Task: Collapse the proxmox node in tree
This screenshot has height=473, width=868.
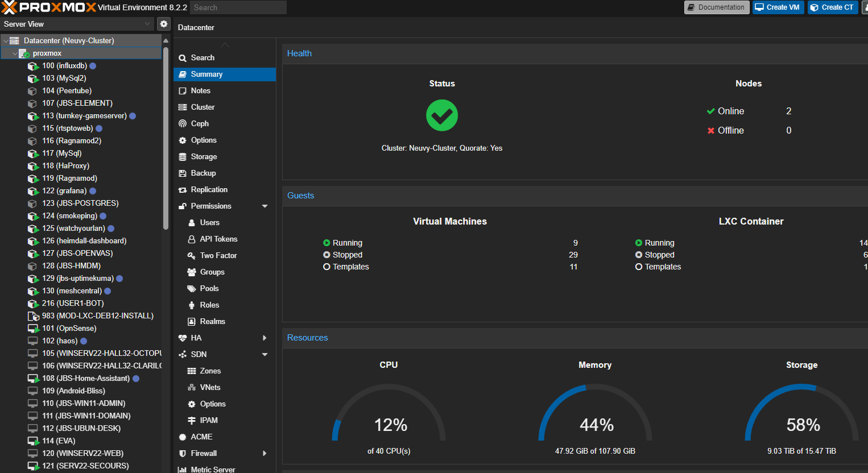Action: coord(15,53)
